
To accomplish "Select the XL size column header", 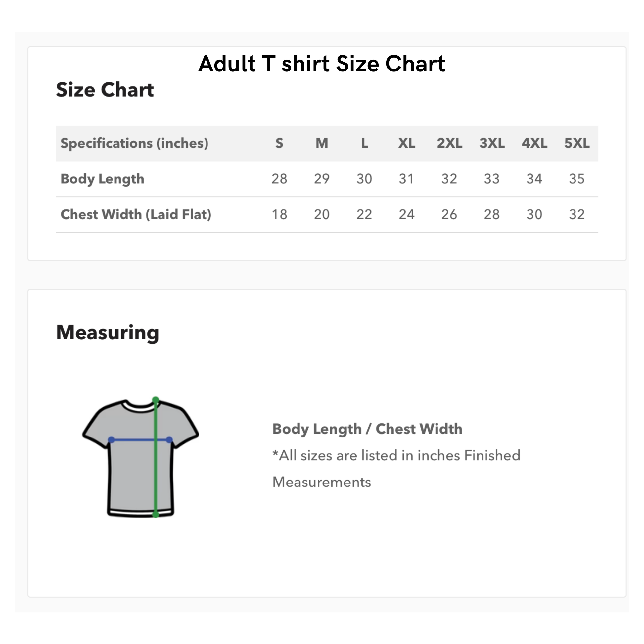I will pyautogui.click(x=406, y=143).
